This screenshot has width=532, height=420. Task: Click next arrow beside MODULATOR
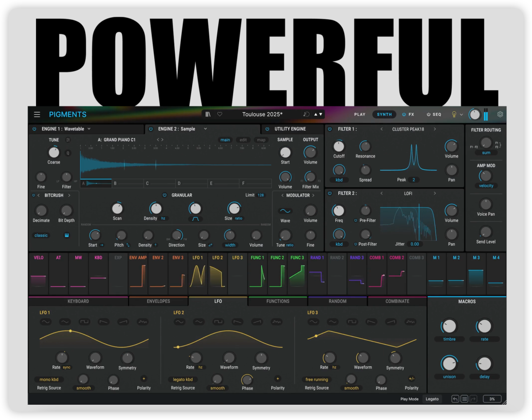point(313,195)
